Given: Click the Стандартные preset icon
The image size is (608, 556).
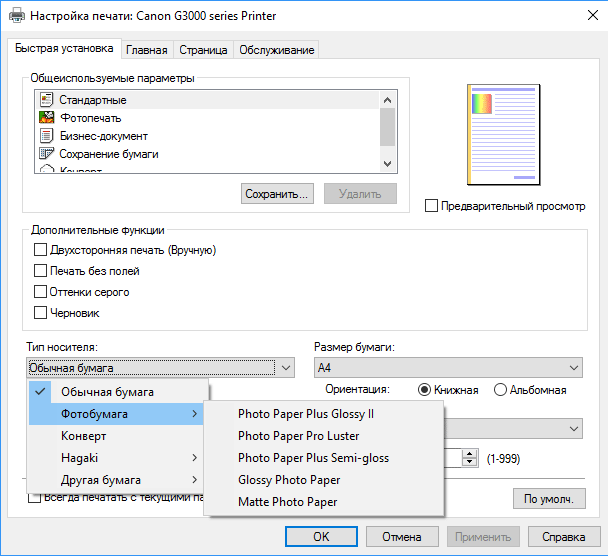Looking at the screenshot, I should [x=46, y=100].
